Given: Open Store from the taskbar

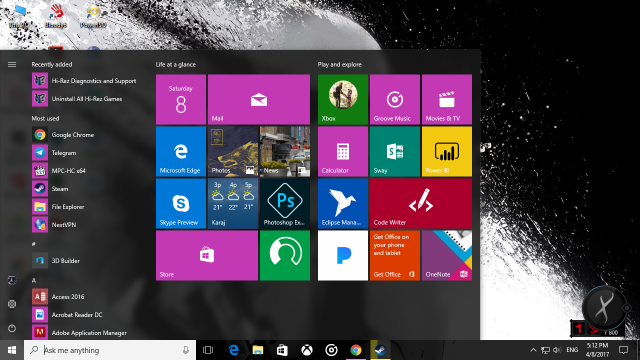Looking at the screenshot, I should 282,350.
